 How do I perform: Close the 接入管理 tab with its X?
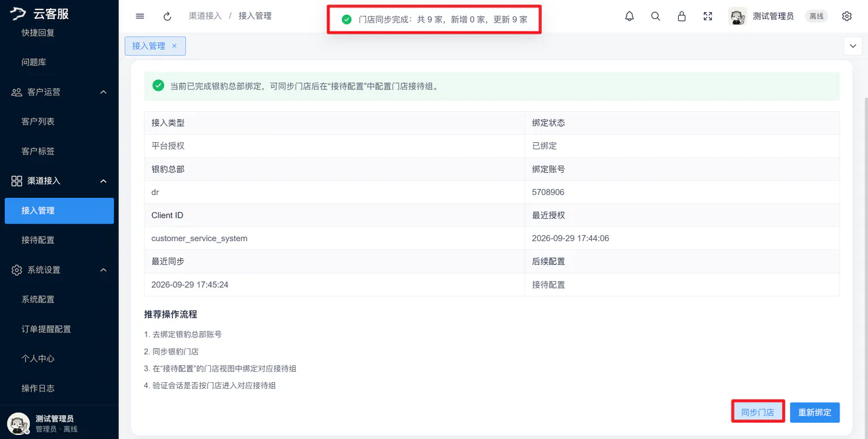click(174, 46)
